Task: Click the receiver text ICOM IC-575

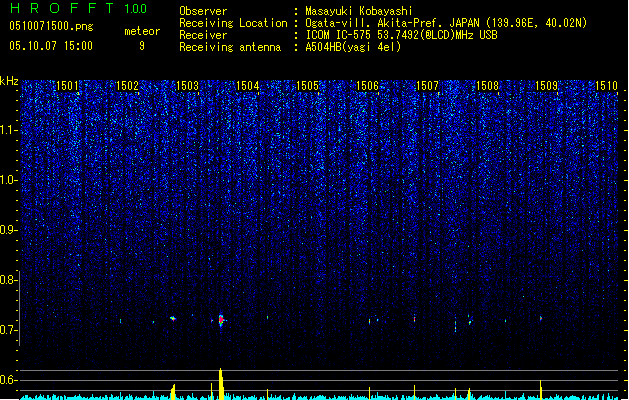Action: pos(340,35)
